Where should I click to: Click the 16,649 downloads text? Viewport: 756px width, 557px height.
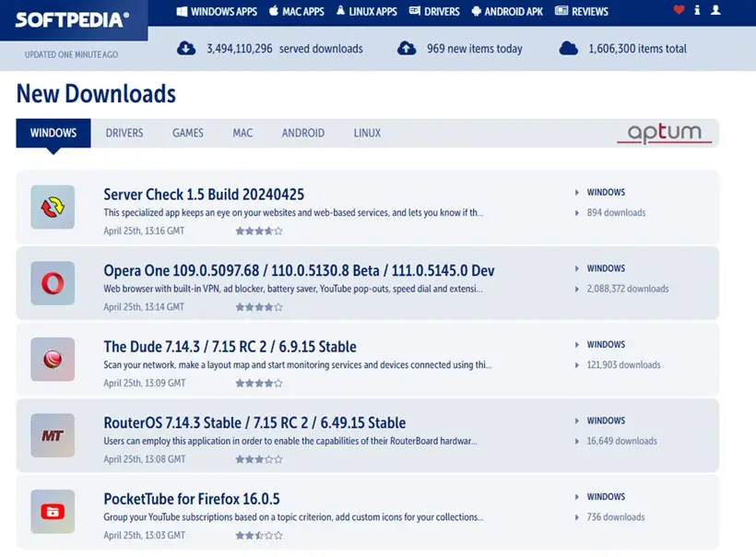coord(622,441)
